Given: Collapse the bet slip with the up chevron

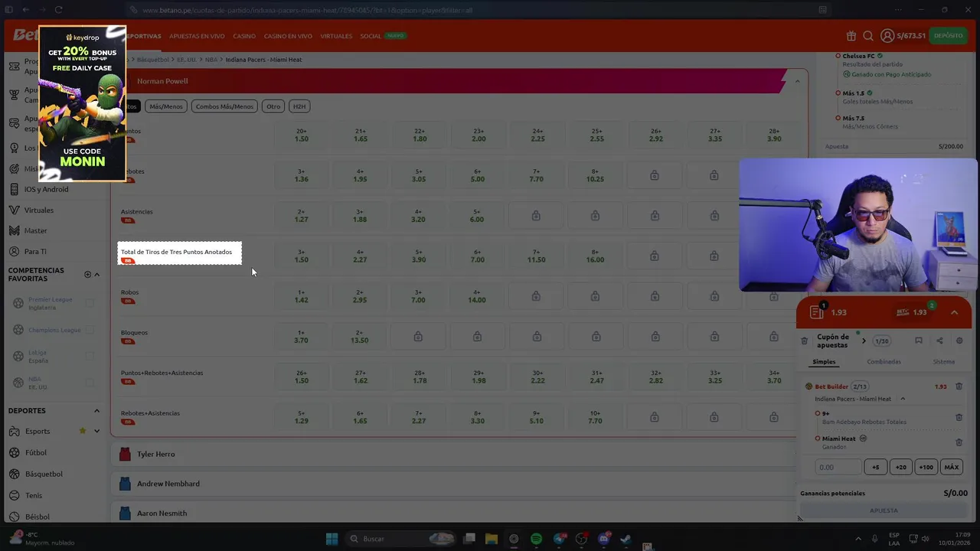Looking at the screenshot, I should 954,312.
